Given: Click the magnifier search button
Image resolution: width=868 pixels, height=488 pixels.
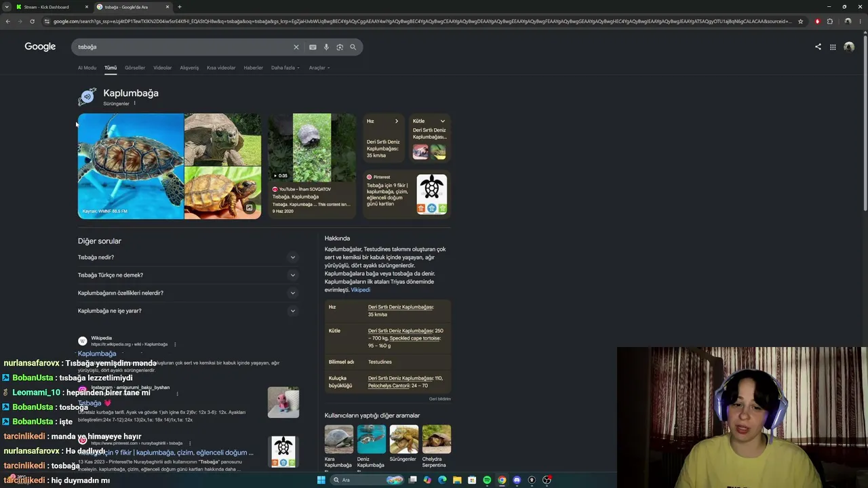Looking at the screenshot, I should (353, 47).
